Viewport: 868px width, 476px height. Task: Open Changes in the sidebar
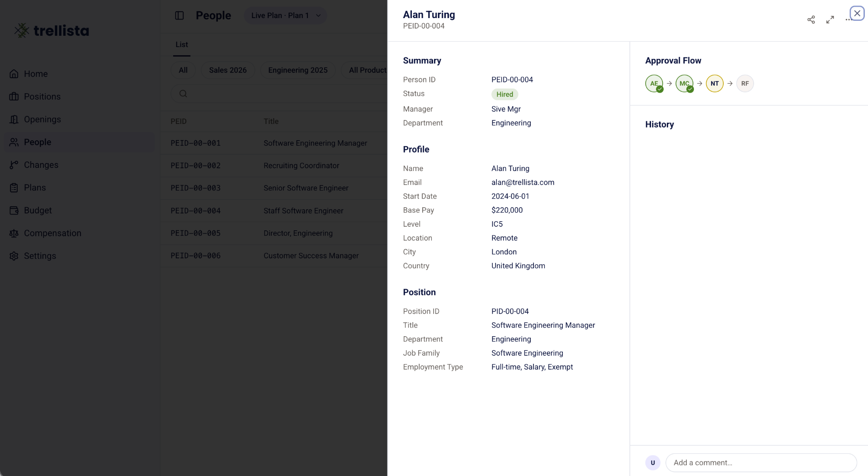click(x=79, y=165)
